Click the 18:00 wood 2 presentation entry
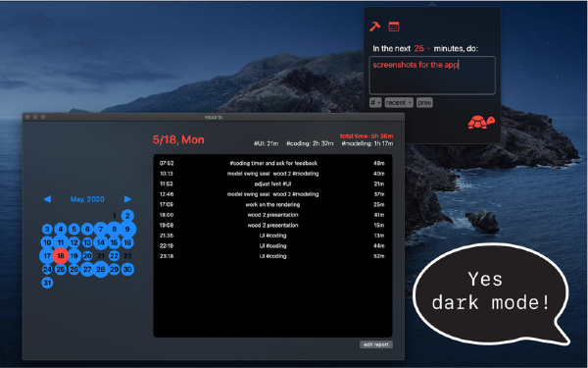The width and height of the screenshot is (588, 368). (x=272, y=215)
